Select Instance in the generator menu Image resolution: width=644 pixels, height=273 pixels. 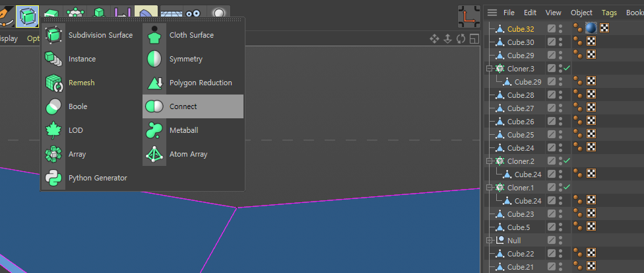pyautogui.click(x=91, y=59)
